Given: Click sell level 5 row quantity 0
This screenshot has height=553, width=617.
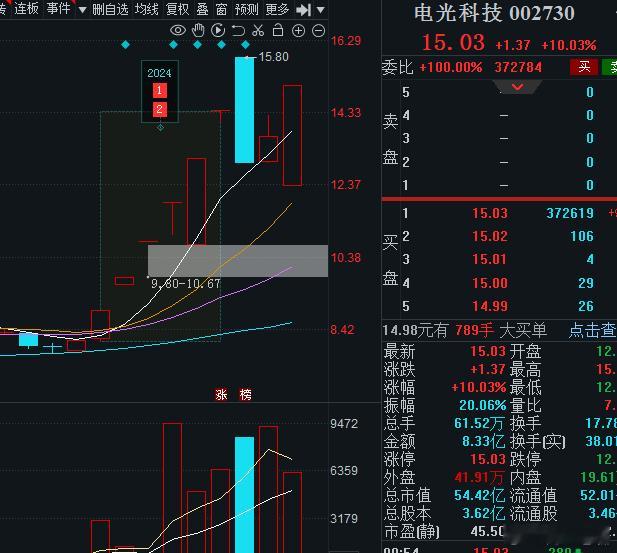Looking at the screenshot, I should 590,92.
